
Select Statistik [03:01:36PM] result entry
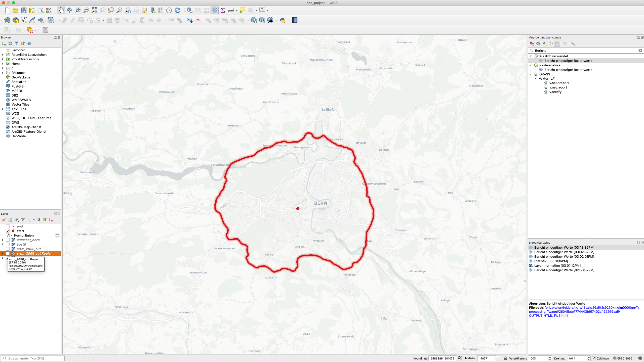click(551, 261)
